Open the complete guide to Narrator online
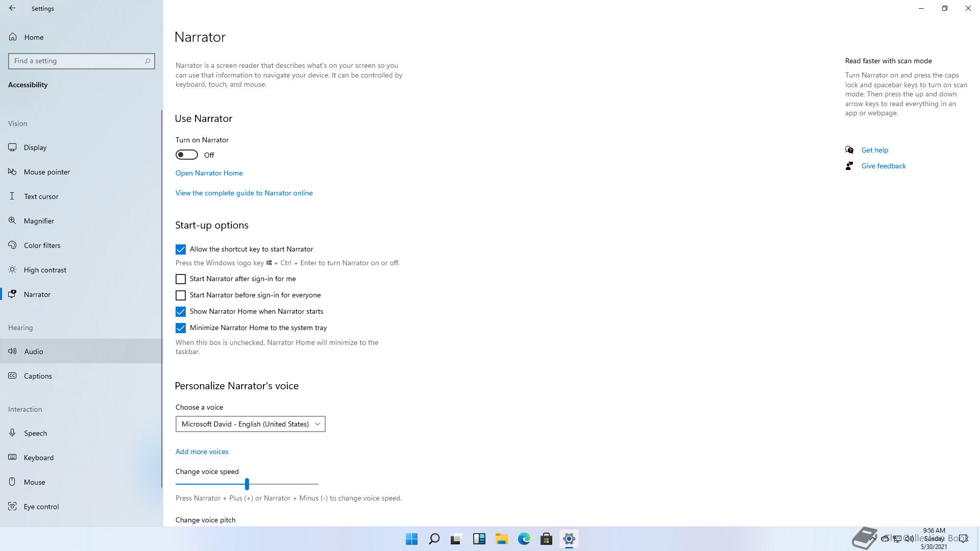The width and height of the screenshot is (980, 551). 244,193
